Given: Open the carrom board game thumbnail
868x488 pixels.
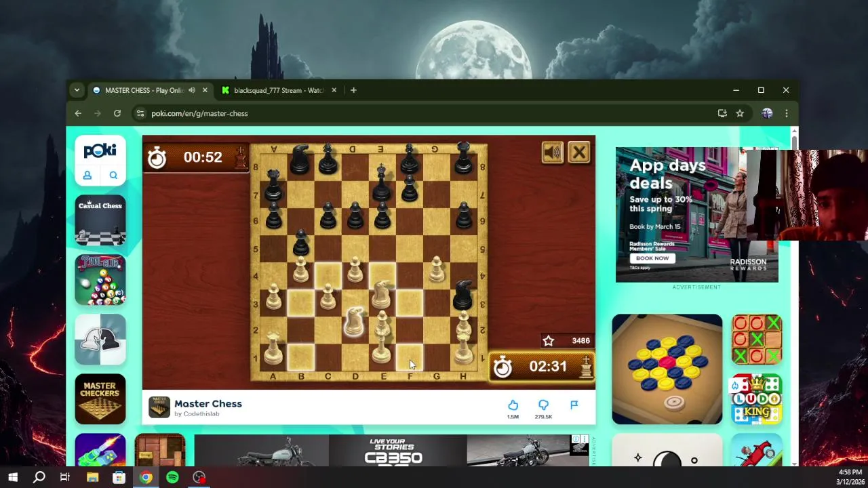Looking at the screenshot, I should pos(667,369).
